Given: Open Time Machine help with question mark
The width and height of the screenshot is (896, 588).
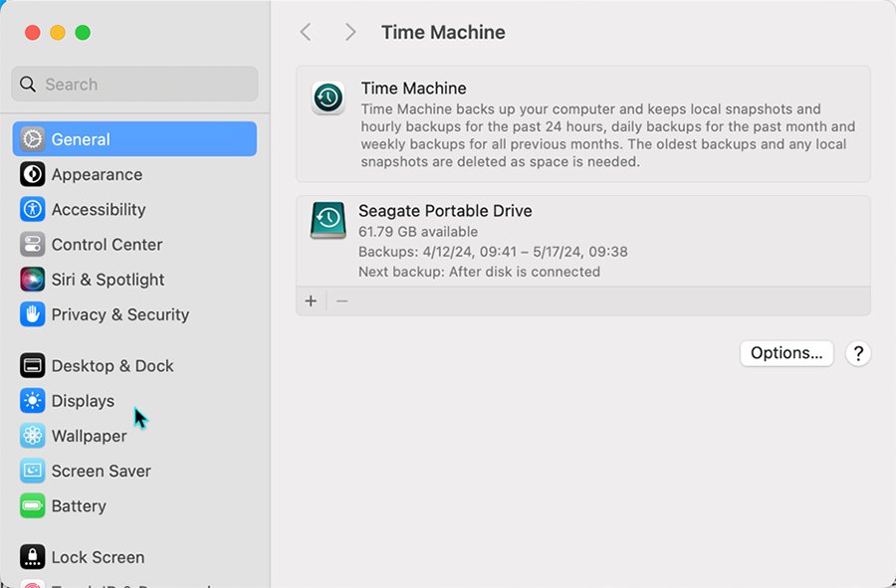Looking at the screenshot, I should coord(858,353).
